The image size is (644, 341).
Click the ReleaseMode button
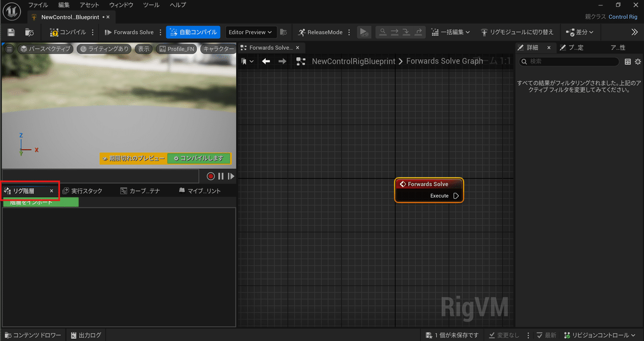pyautogui.click(x=320, y=32)
